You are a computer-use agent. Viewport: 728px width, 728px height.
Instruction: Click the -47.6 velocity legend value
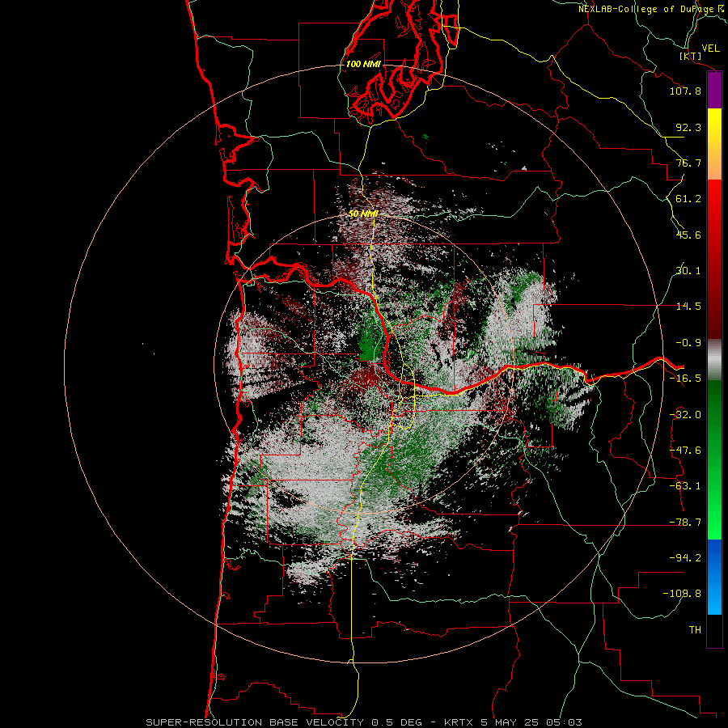click(x=685, y=451)
